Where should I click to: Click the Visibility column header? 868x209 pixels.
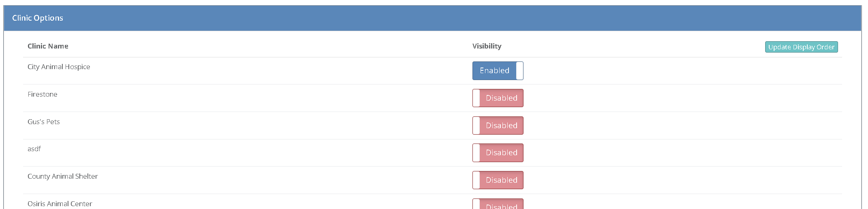click(x=487, y=46)
